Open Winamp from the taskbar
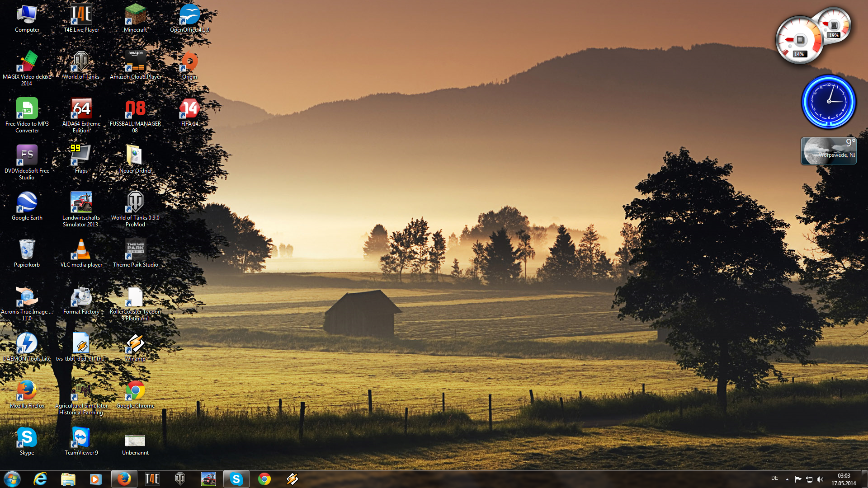This screenshot has width=868, height=488. click(292, 479)
